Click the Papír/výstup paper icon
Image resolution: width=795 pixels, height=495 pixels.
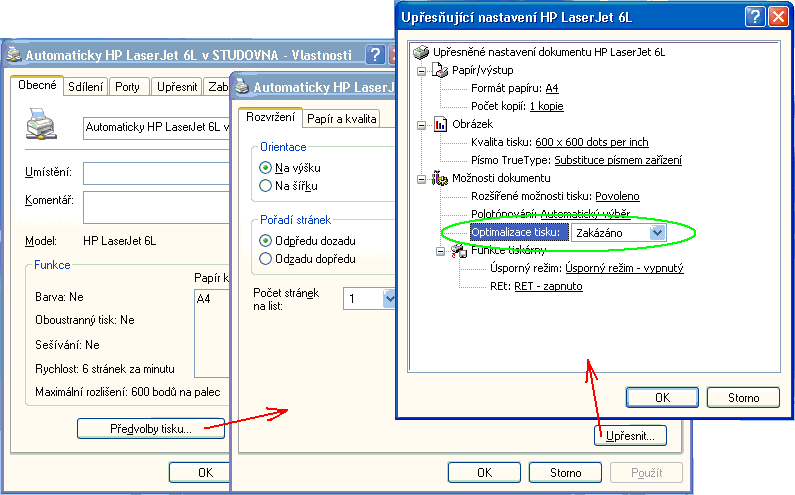[x=440, y=70]
